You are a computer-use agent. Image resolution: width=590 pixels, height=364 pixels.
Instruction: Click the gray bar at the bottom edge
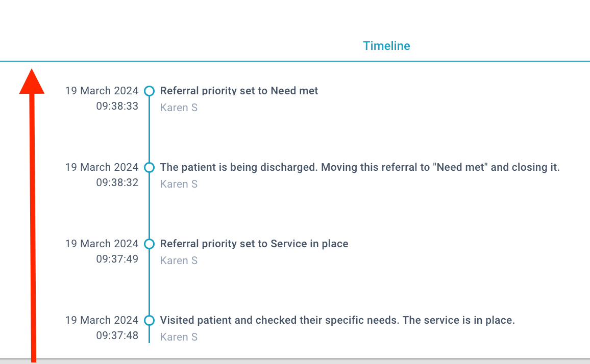click(295, 361)
